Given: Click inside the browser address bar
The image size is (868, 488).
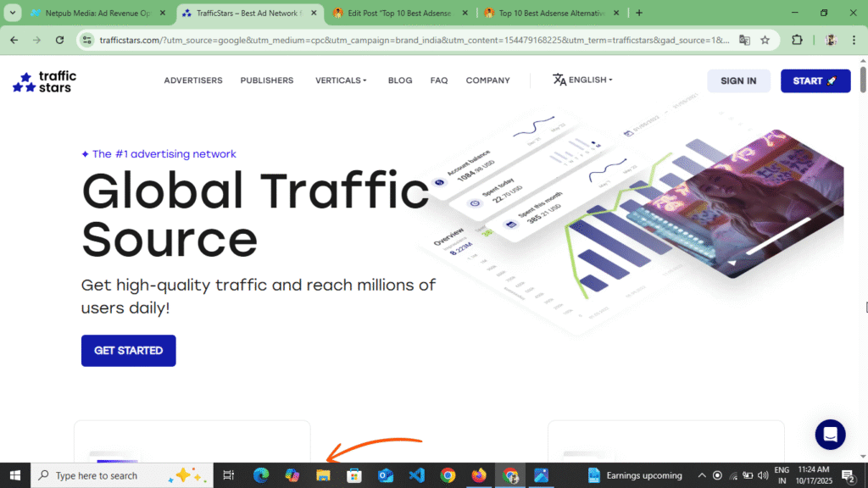Looking at the screenshot, I should 381,39.
